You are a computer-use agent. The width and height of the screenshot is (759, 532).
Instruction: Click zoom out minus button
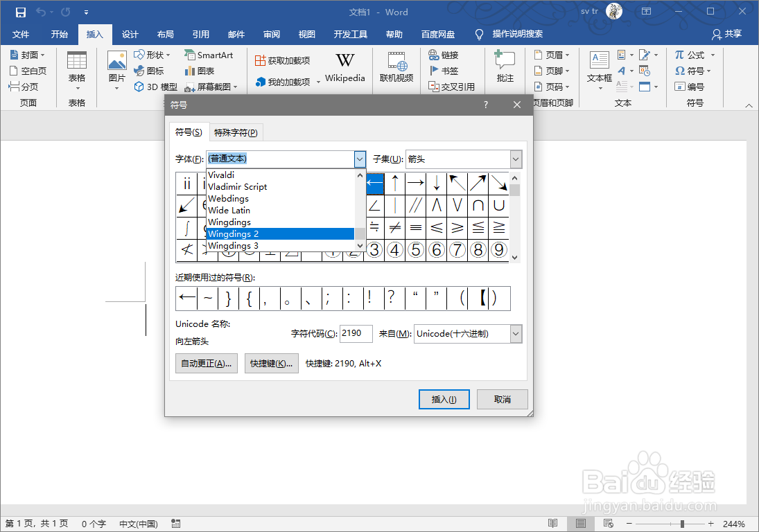pos(629,524)
